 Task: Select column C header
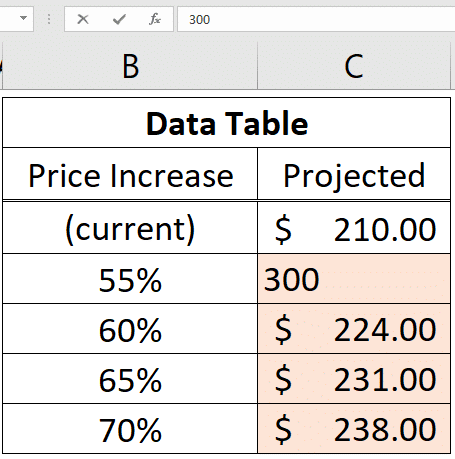pos(354,66)
